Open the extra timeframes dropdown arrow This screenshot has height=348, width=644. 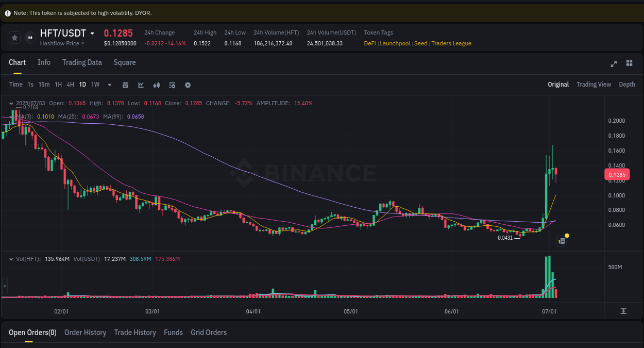109,85
